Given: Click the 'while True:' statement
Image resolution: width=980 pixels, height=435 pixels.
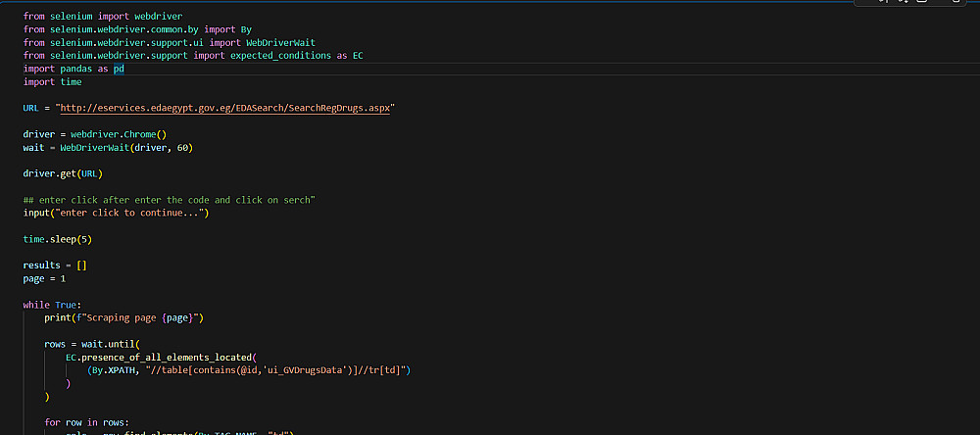Looking at the screenshot, I should pyautogui.click(x=53, y=305).
